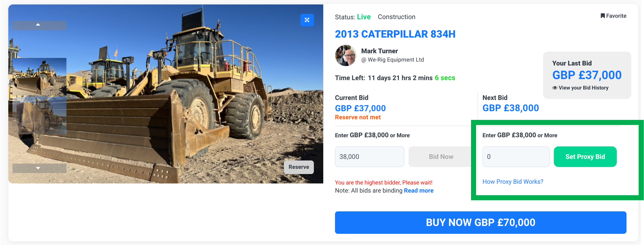This screenshot has width=644, height=245.
Task: Click the Set Proxy Bid button
Action: coord(585,157)
